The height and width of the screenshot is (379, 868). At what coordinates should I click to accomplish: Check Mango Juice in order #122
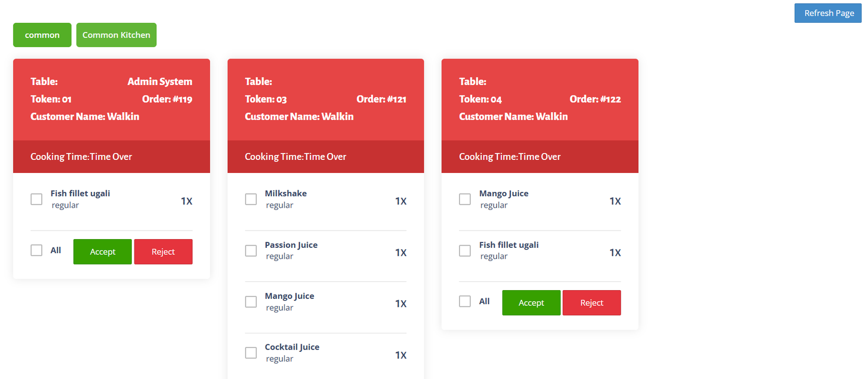pyautogui.click(x=465, y=200)
